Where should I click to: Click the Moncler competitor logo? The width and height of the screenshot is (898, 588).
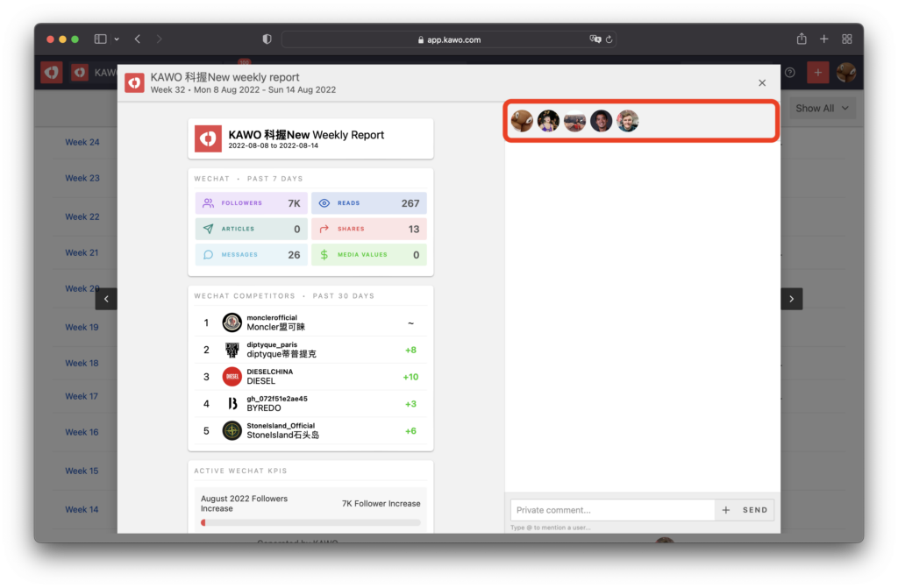[x=232, y=322]
